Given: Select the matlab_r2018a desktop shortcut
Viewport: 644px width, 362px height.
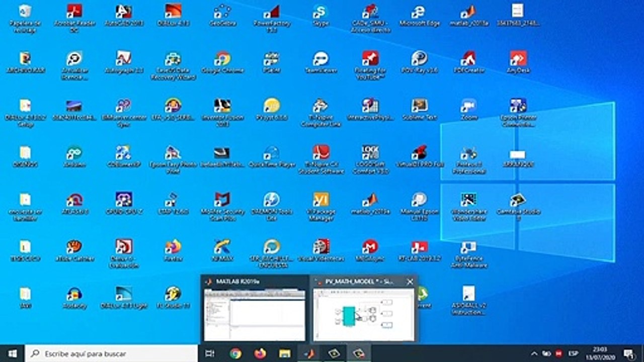Looking at the screenshot, I should [468, 15].
